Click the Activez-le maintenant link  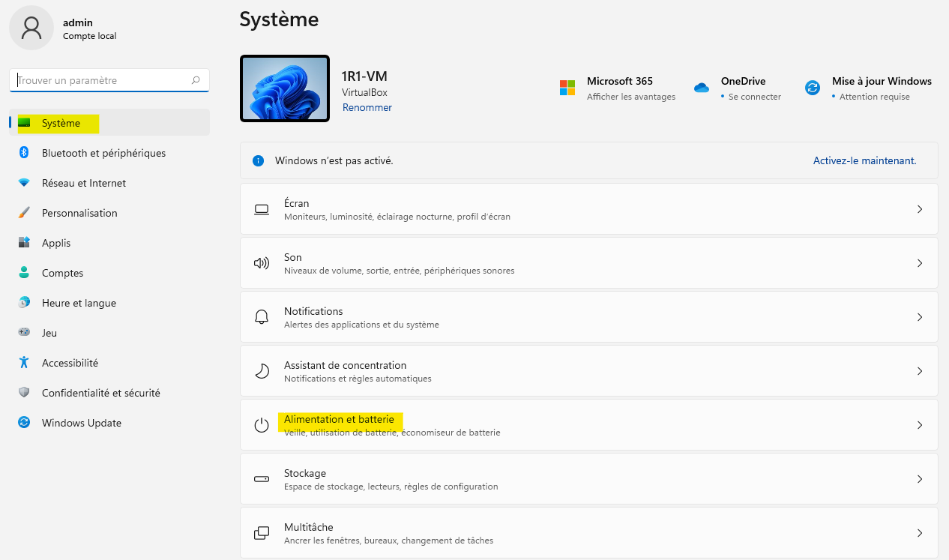[864, 160]
